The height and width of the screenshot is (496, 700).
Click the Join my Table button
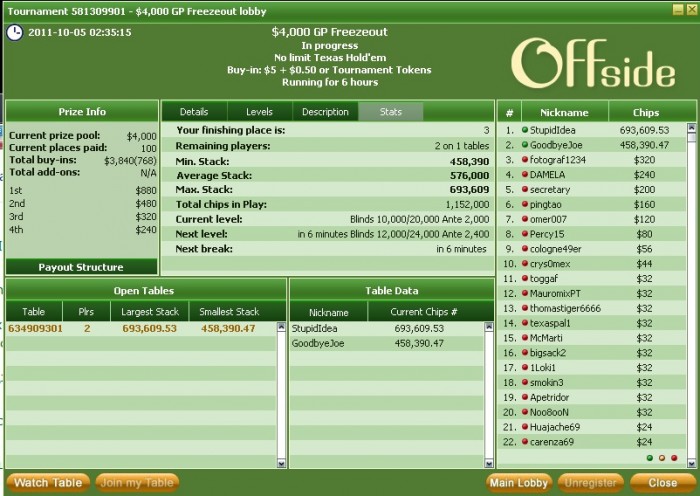pyautogui.click(x=137, y=483)
